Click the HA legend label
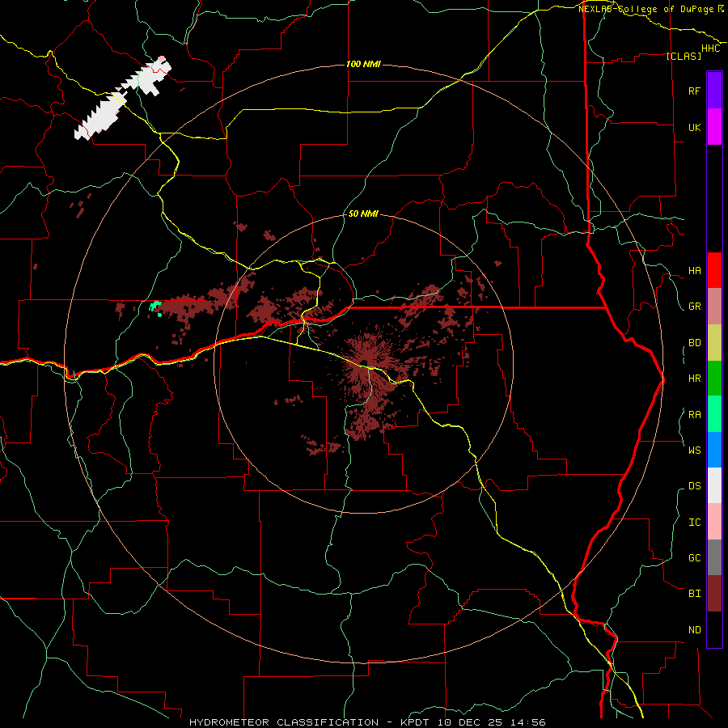Screen dimensions: 728x728 coord(694,270)
